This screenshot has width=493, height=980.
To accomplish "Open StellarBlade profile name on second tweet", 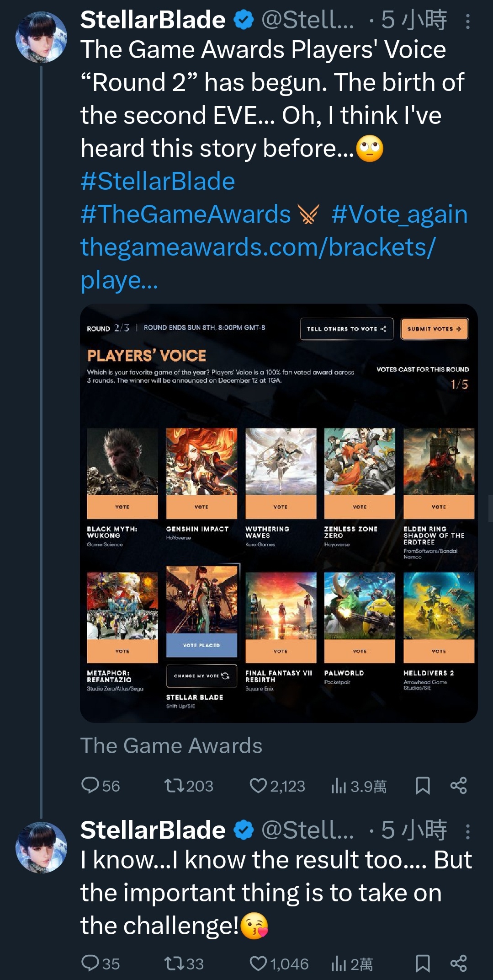I will pyautogui.click(x=153, y=830).
